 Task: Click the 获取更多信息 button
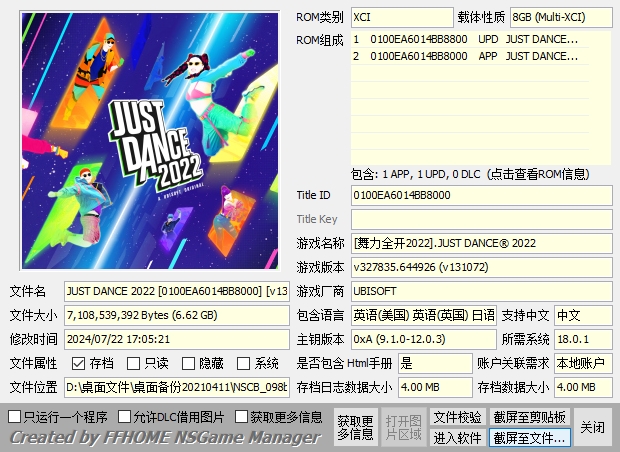point(355,427)
